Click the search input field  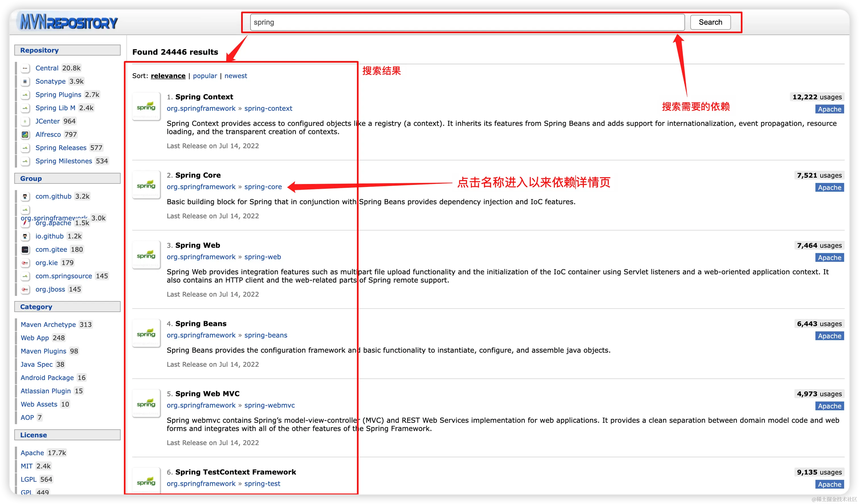[x=467, y=22]
